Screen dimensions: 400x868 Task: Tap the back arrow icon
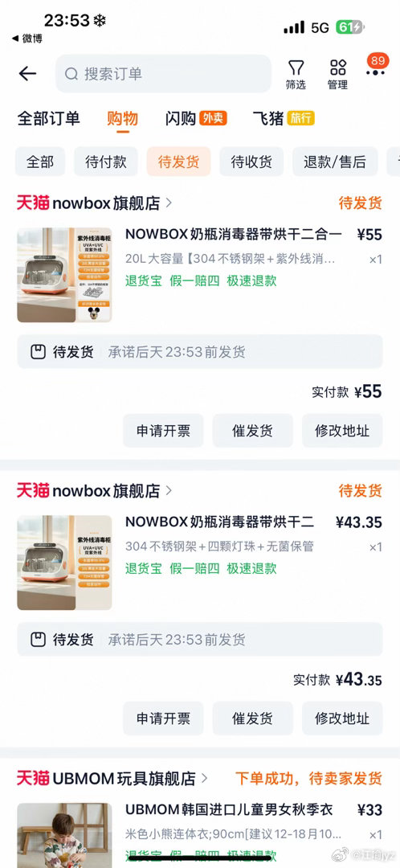tap(27, 74)
